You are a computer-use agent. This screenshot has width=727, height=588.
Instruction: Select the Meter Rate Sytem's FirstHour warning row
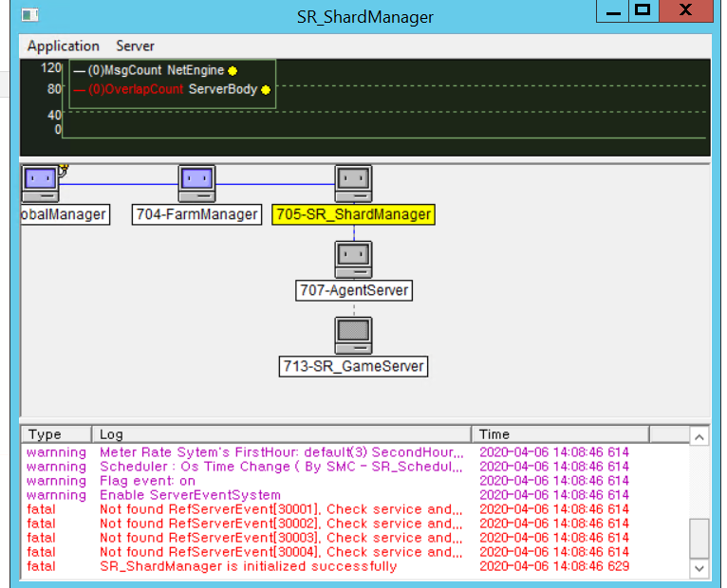(327, 452)
